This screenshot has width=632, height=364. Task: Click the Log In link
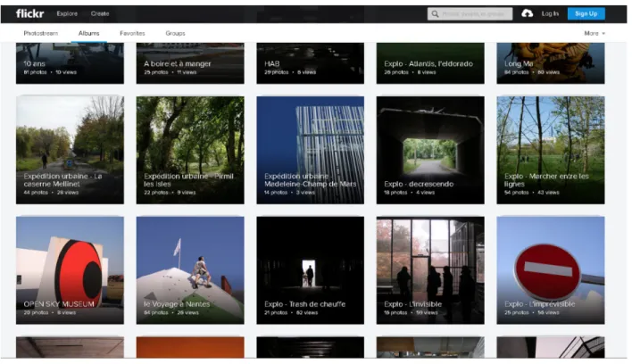(x=550, y=13)
